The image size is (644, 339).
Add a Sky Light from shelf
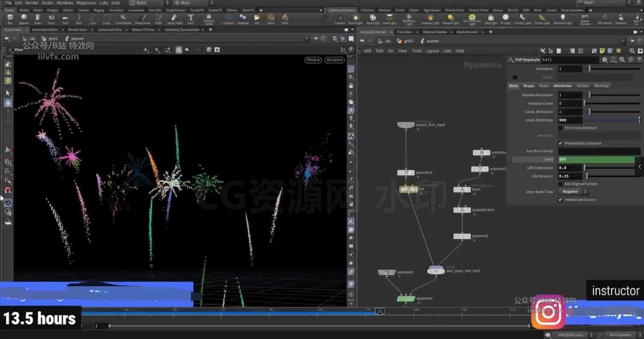pyautogui.click(x=491, y=19)
